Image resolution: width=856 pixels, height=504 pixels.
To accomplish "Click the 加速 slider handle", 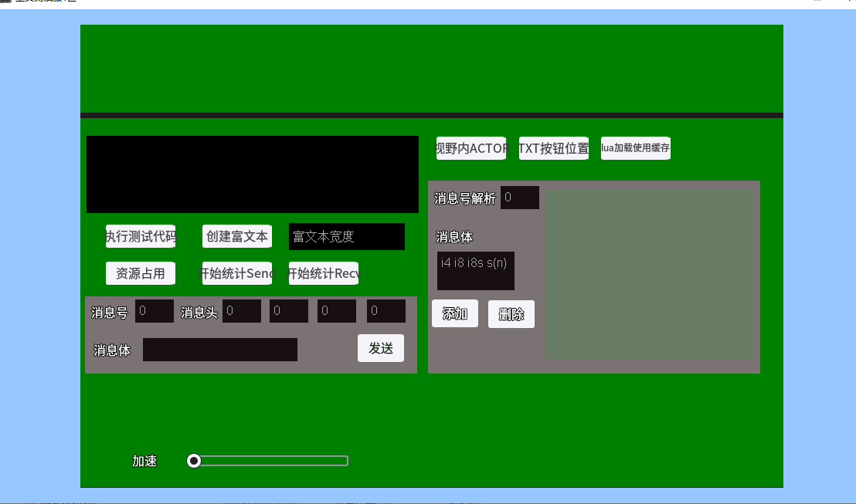I will (194, 461).
